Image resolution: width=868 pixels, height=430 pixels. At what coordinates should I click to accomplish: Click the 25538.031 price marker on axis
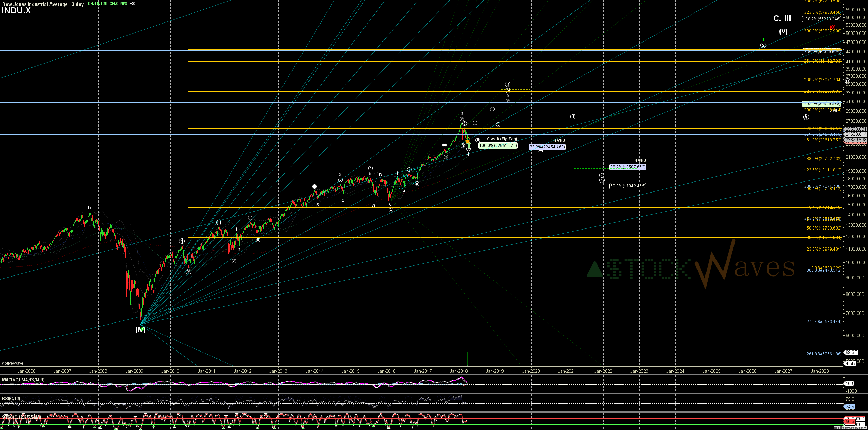pyautogui.click(x=856, y=129)
